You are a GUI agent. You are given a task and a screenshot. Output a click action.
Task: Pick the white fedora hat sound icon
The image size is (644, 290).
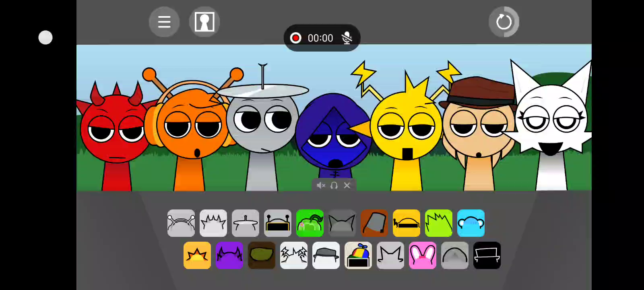326,255
